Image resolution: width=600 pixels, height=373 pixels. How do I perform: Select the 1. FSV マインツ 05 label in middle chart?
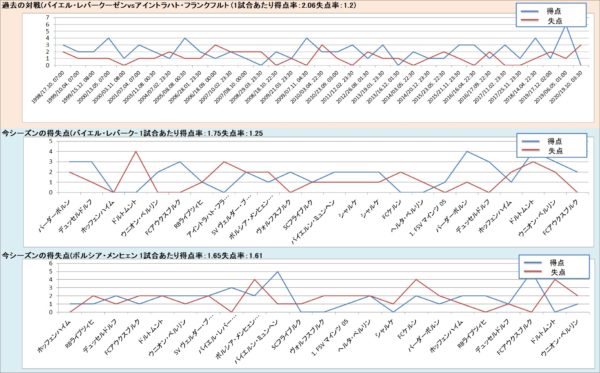click(x=427, y=217)
